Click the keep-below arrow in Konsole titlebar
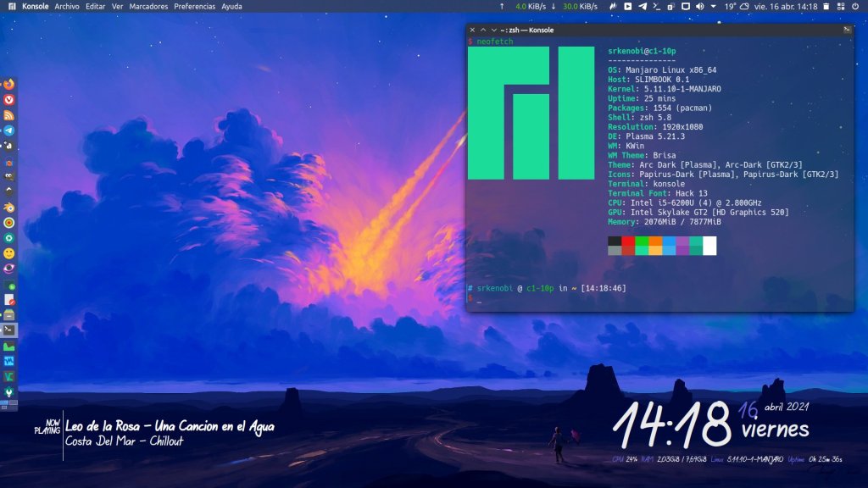Screen dimensions: 868x488 494,30
